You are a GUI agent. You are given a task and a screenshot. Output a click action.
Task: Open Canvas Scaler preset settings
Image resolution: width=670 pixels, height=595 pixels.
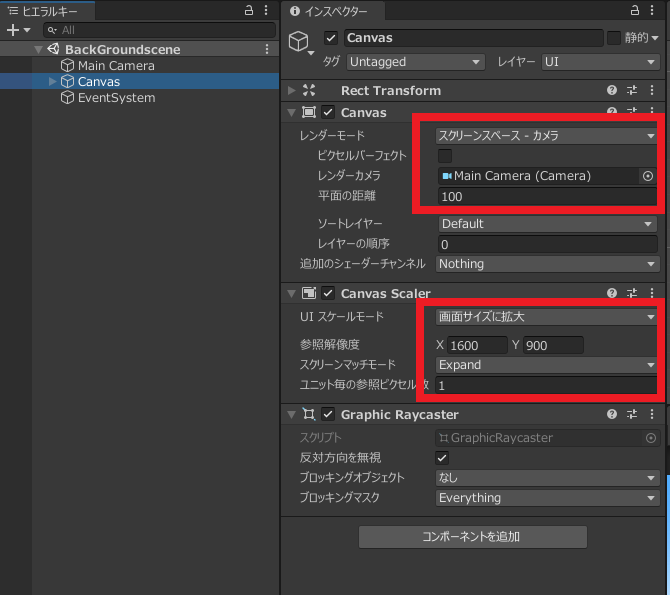tap(632, 293)
